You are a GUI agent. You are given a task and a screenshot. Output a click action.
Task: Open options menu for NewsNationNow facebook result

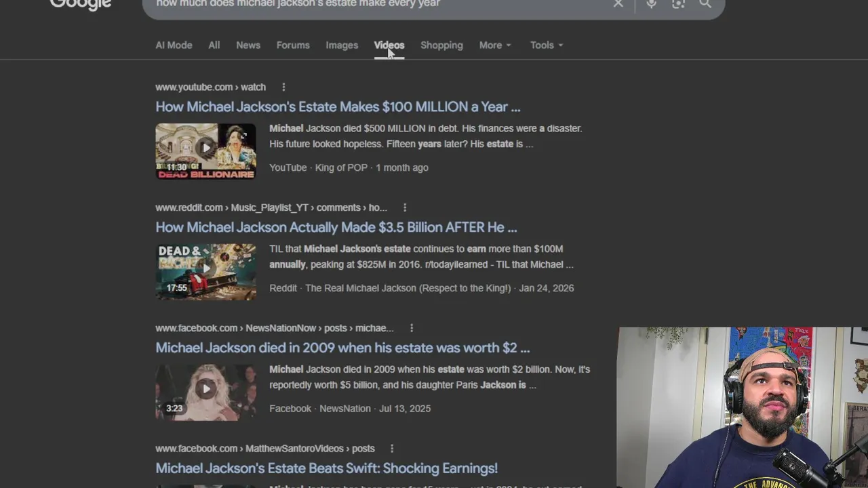point(411,328)
